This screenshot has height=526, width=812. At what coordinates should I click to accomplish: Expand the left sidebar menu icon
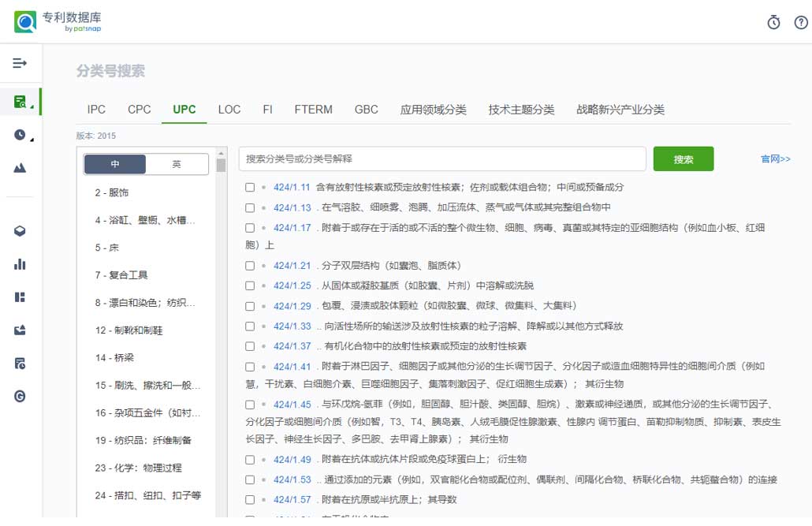click(x=20, y=63)
